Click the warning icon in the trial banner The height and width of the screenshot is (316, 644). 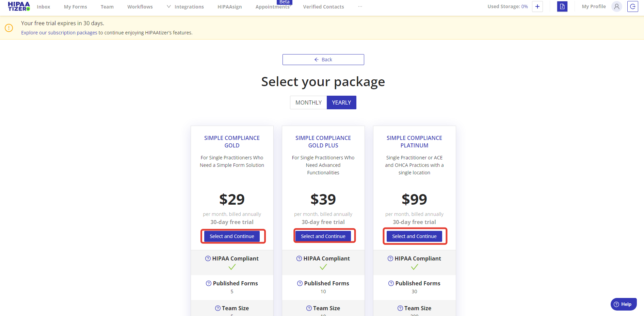(9, 28)
